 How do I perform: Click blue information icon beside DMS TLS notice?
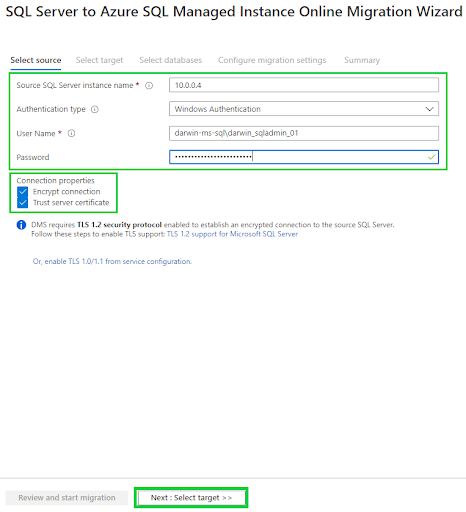21,225
